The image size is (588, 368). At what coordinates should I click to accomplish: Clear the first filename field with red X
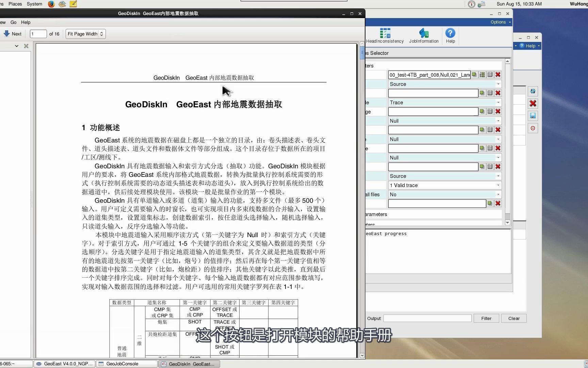(x=498, y=75)
